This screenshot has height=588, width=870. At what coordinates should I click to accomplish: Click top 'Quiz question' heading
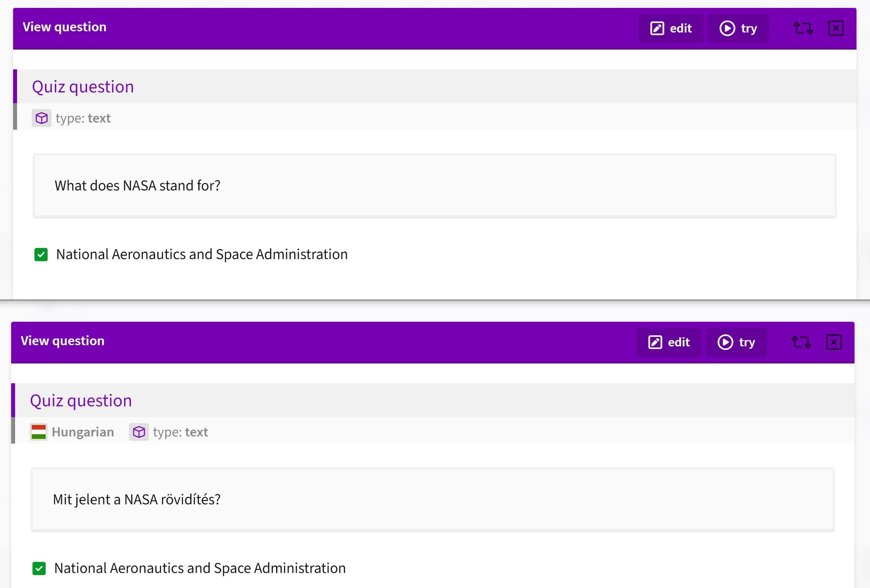click(83, 87)
